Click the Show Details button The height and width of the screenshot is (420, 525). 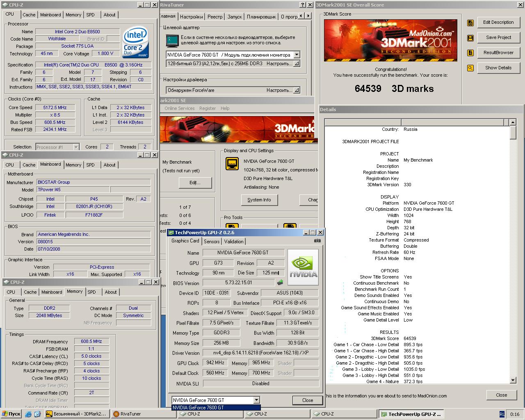coord(498,68)
